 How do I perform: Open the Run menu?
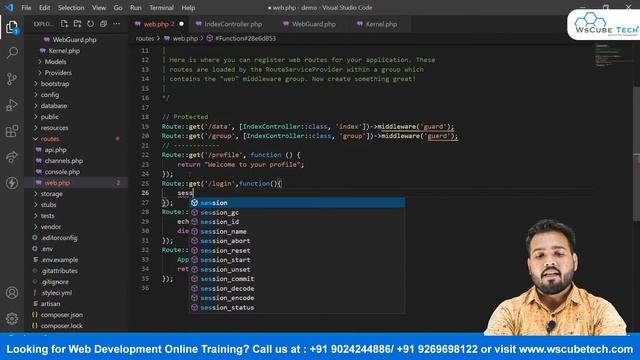coord(136,8)
